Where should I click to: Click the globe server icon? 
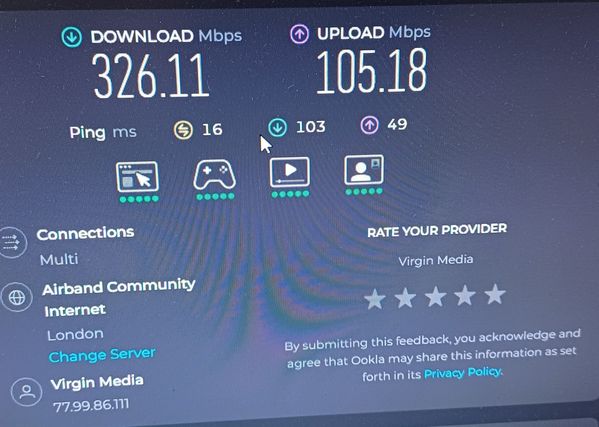point(16,298)
